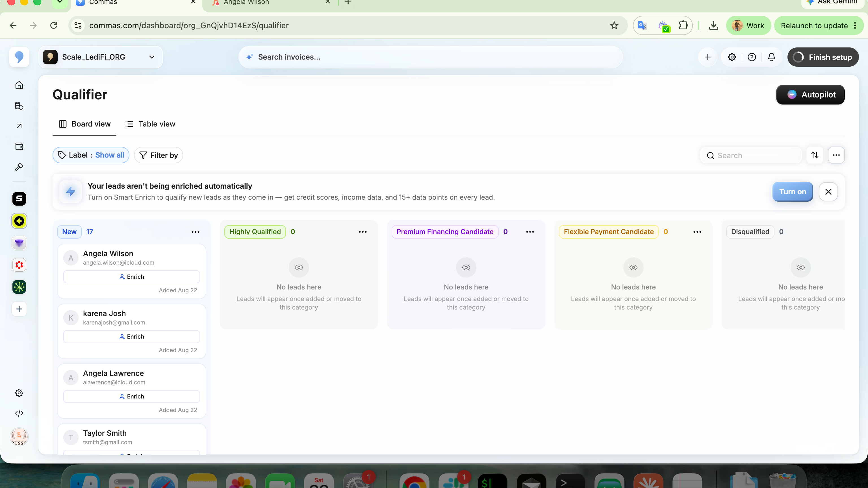This screenshot has height=488, width=868.
Task: Dismiss the enrichment banner
Action: [x=828, y=192]
